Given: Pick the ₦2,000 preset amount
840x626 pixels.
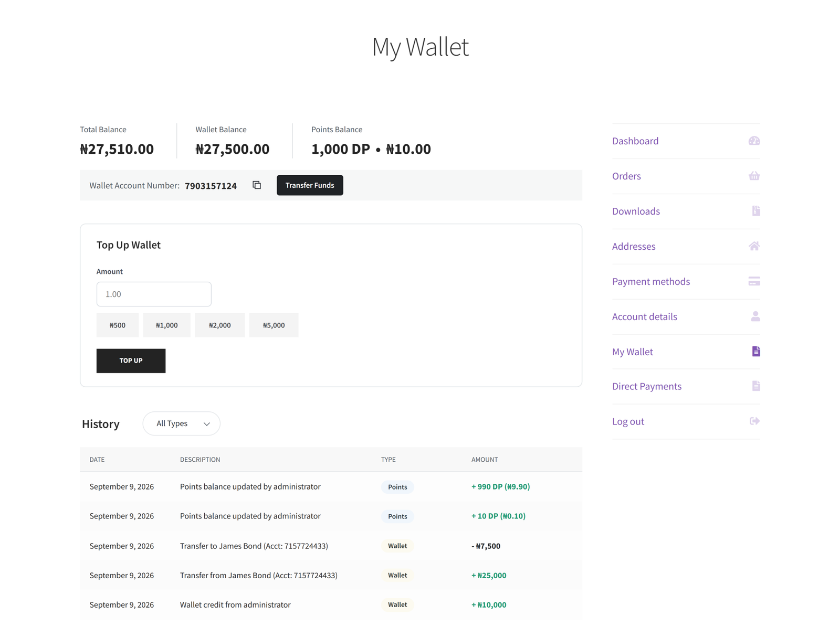Looking at the screenshot, I should point(219,325).
